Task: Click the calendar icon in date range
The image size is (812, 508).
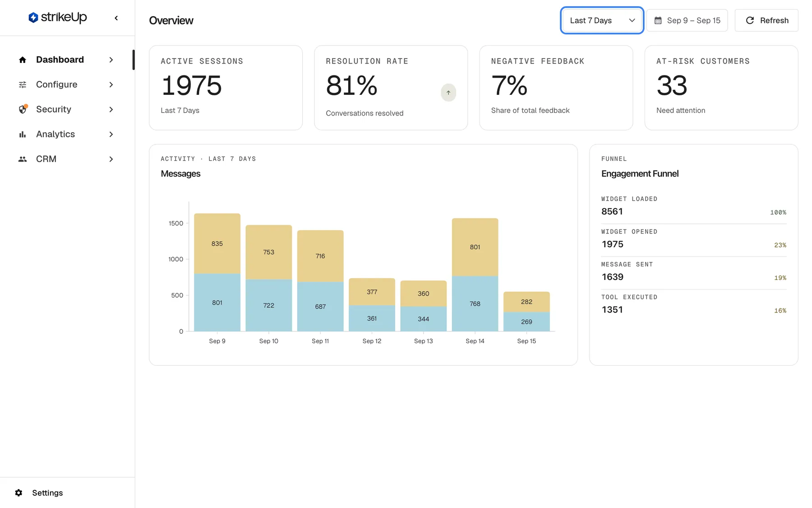Action: click(x=658, y=20)
